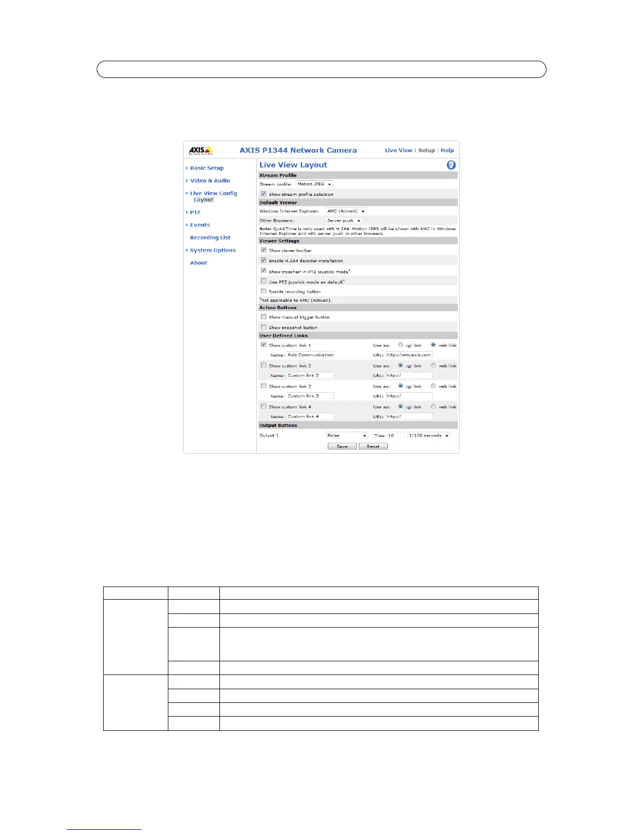Select web link radio for custom link 3

433,386
